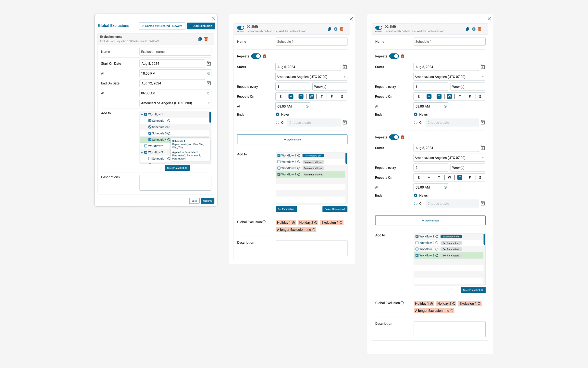Duplicate the exclusion in Global Exclusions panel
588x368 pixels.
(200, 39)
